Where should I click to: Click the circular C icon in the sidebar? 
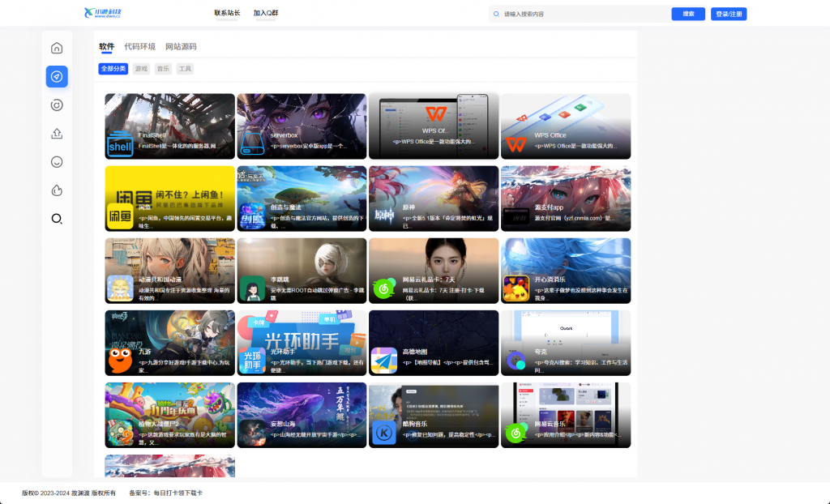(x=57, y=105)
